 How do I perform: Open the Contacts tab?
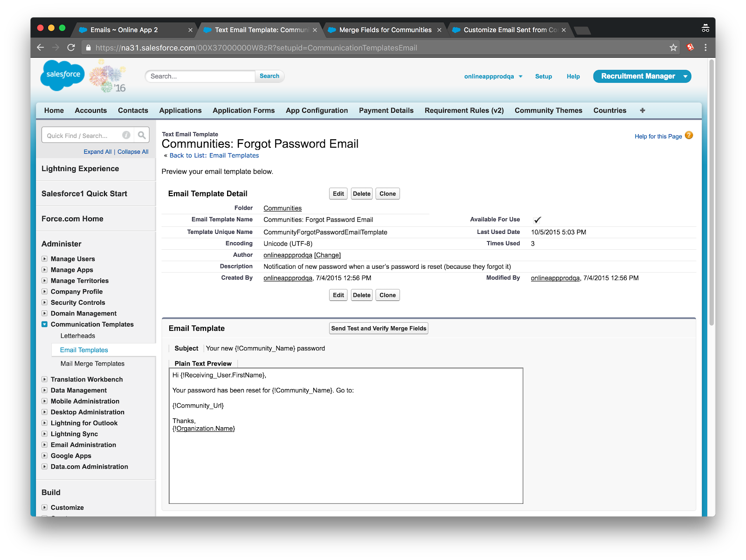[133, 110]
